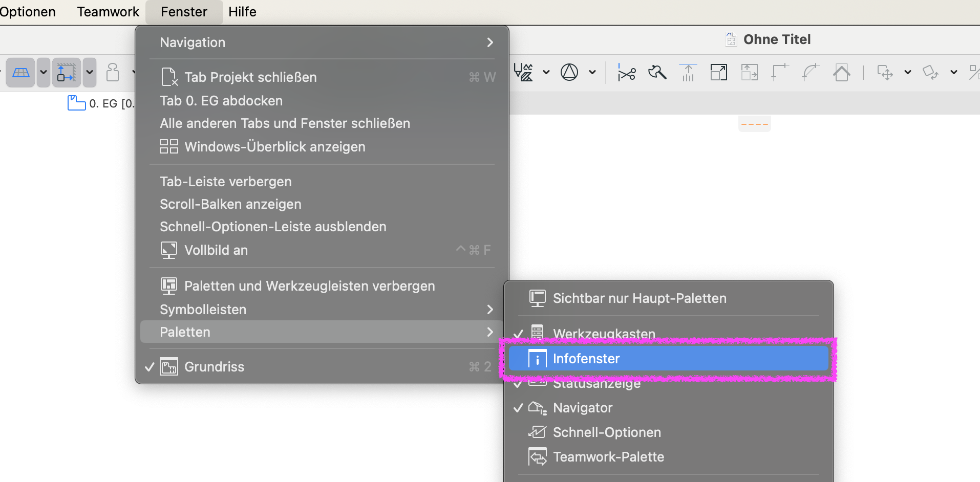Toggle the Navigator palette
The height and width of the screenshot is (482, 980).
click(669, 408)
